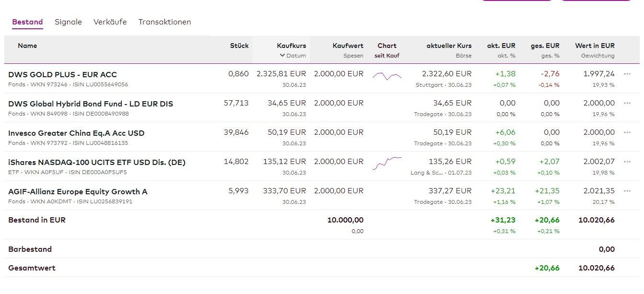Sort by Stück column header
This screenshot has height=294, width=644.
pos(239,46)
